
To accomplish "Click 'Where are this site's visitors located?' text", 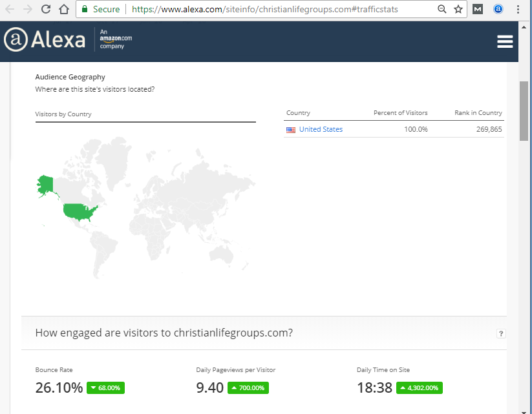I will (x=95, y=89).
